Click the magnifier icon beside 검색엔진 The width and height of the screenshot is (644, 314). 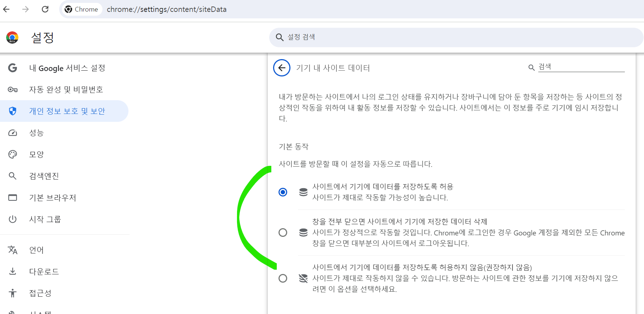click(13, 176)
